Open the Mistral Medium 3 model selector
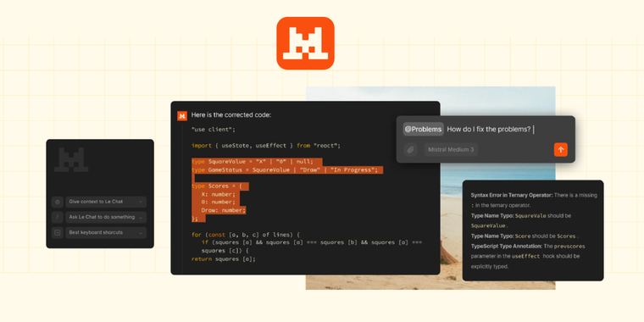 coord(451,149)
